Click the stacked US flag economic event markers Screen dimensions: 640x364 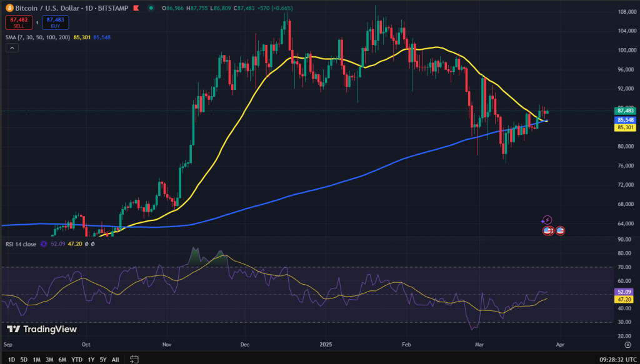pyautogui.click(x=547, y=231)
